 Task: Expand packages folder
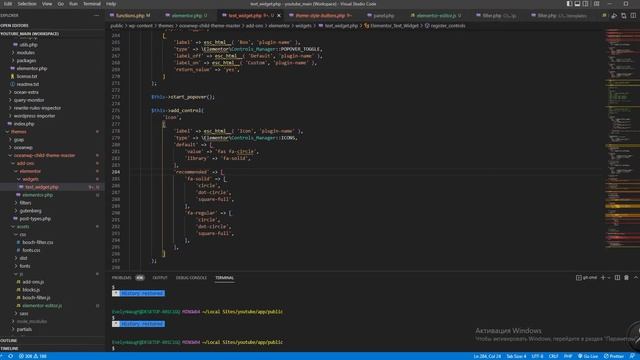(x=26, y=60)
